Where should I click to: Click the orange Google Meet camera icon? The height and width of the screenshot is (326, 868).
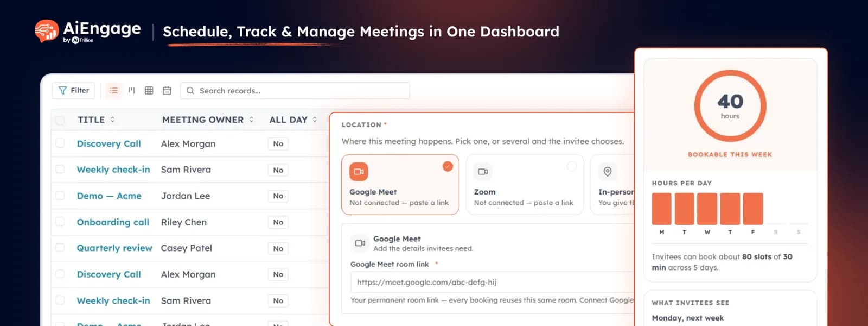(359, 172)
